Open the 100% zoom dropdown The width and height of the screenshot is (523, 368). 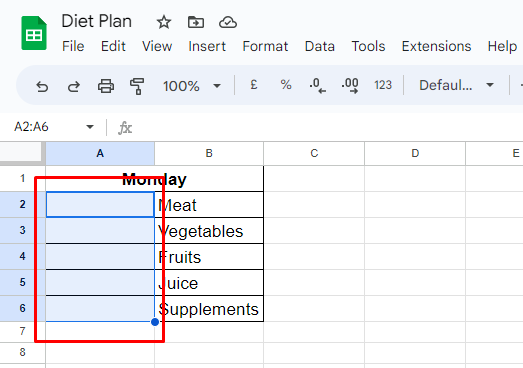(x=192, y=86)
